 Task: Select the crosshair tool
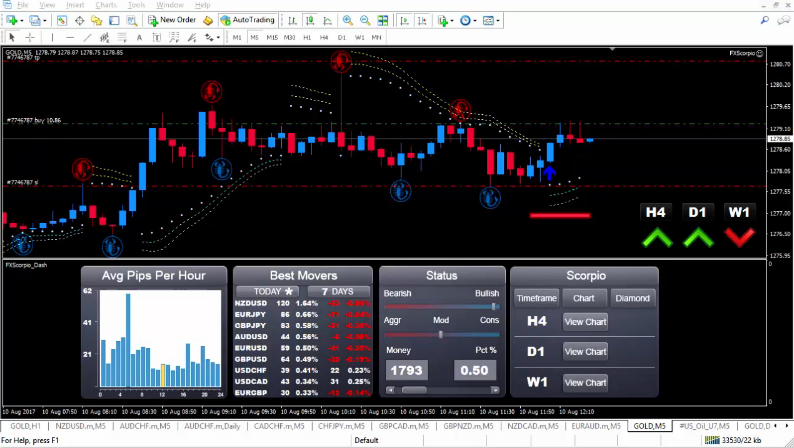click(30, 37)
